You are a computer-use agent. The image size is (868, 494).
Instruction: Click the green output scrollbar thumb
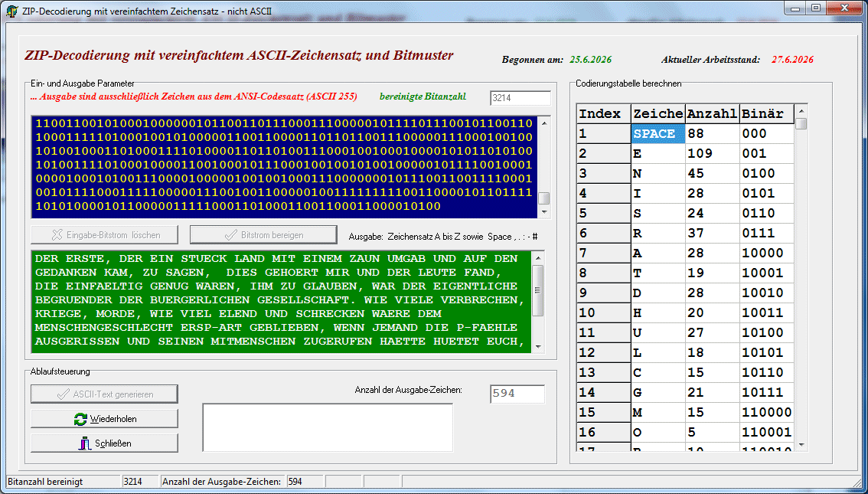(537, 290)
